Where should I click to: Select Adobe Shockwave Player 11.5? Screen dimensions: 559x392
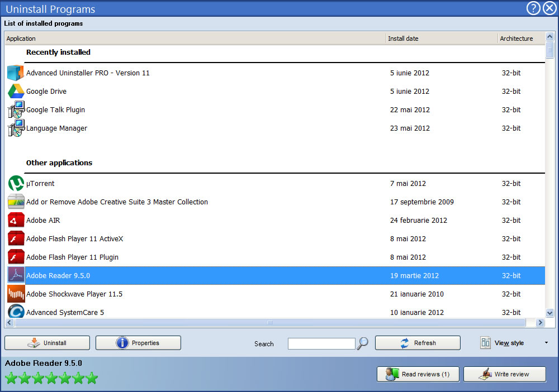click(x=275, y=294)
